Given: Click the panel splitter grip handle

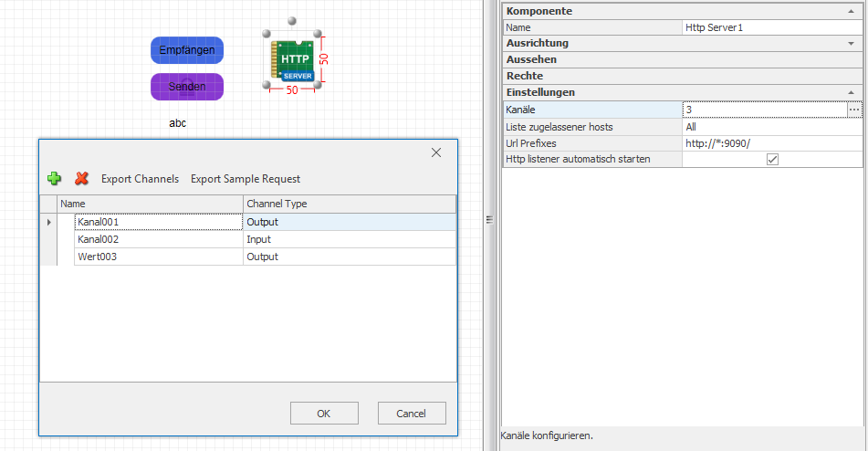Looking at the screenshot, I should [489, 220].
